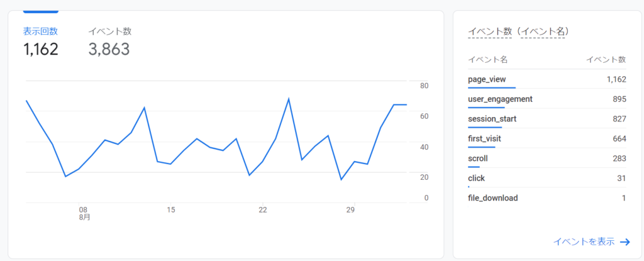Switch to the イベント数 metric tab

click(109, 31)
